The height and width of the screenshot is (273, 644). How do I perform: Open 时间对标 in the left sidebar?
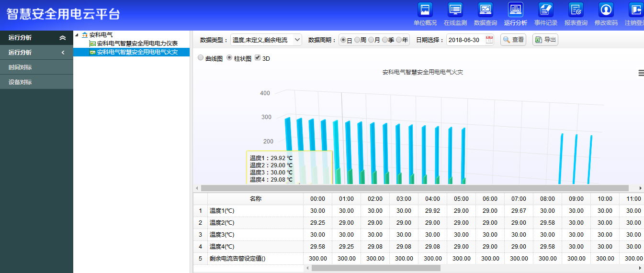pyautogui.click(x=36, y=67)
